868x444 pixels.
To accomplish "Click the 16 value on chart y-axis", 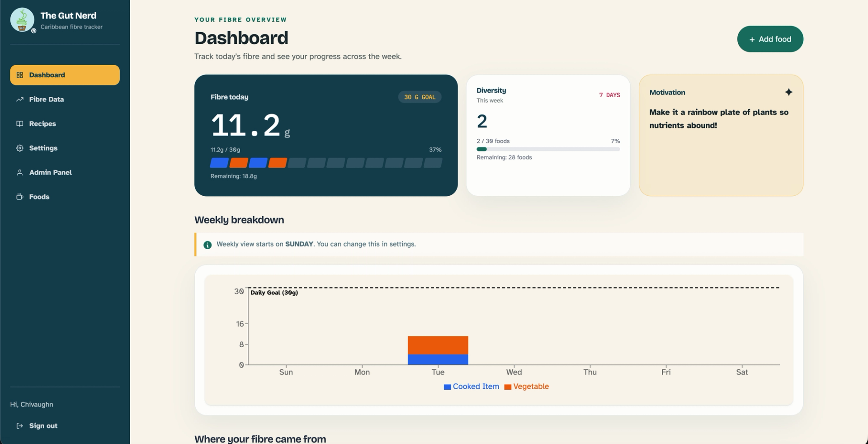I will tap(240, 324).
